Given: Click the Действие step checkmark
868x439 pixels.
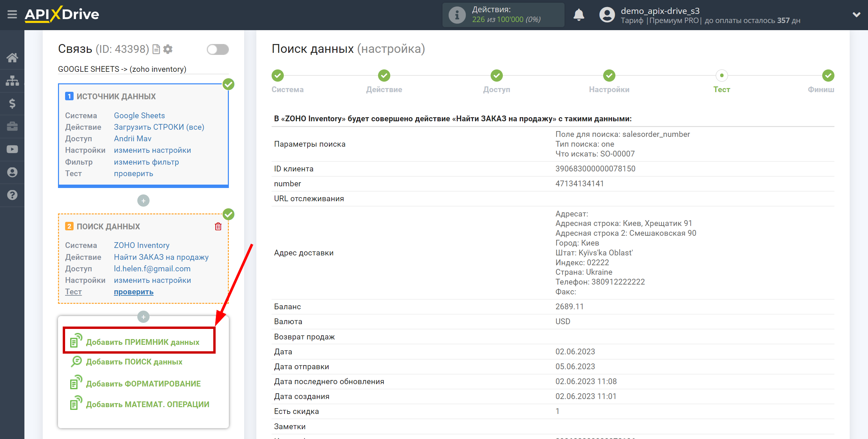Looking at the screenshot, I should [384, 76].
